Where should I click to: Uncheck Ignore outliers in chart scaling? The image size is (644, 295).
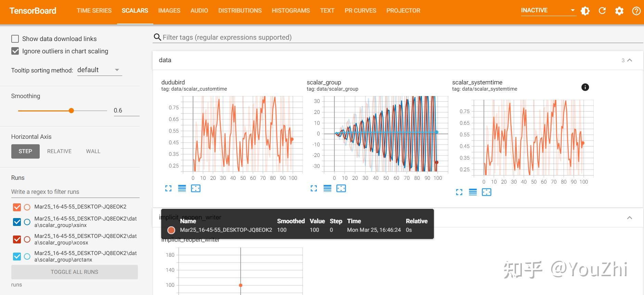(x=15, y=51)
